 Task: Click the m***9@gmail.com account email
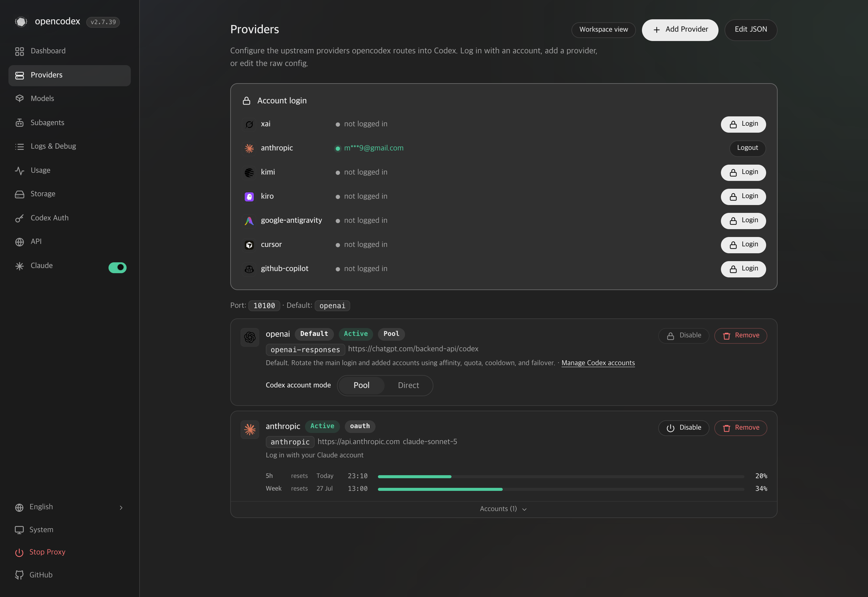[x=373, y=148]
